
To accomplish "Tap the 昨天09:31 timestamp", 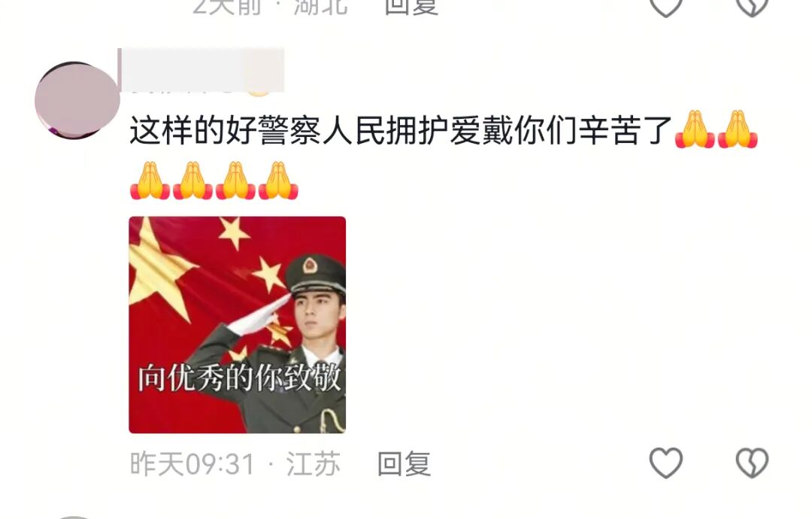I will click(192, 463).
